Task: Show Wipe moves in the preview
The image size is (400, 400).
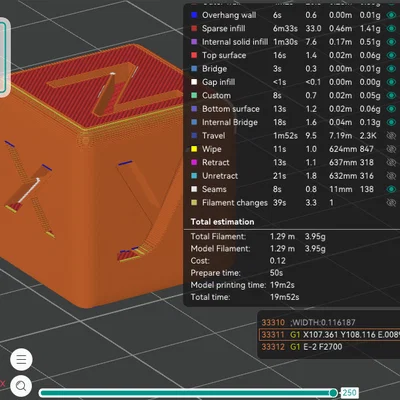Action: [x=391, y=149]
